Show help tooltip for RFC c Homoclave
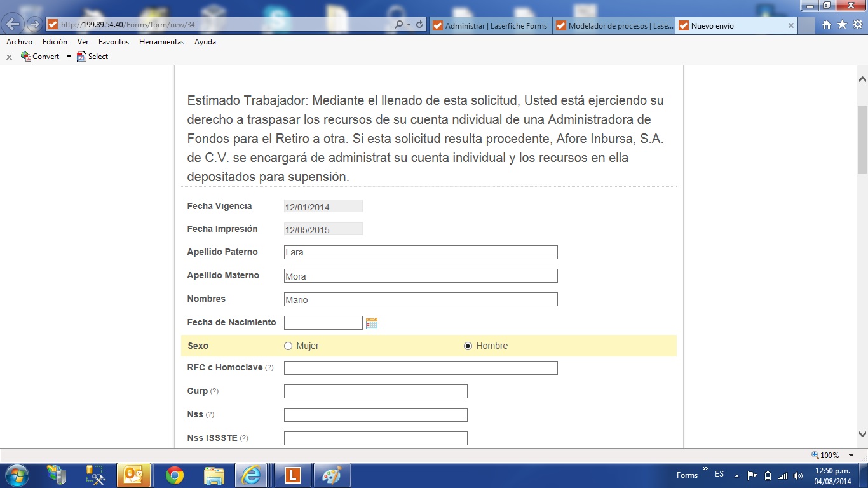The width and height of the screenshot is (868, 488). 269,368
